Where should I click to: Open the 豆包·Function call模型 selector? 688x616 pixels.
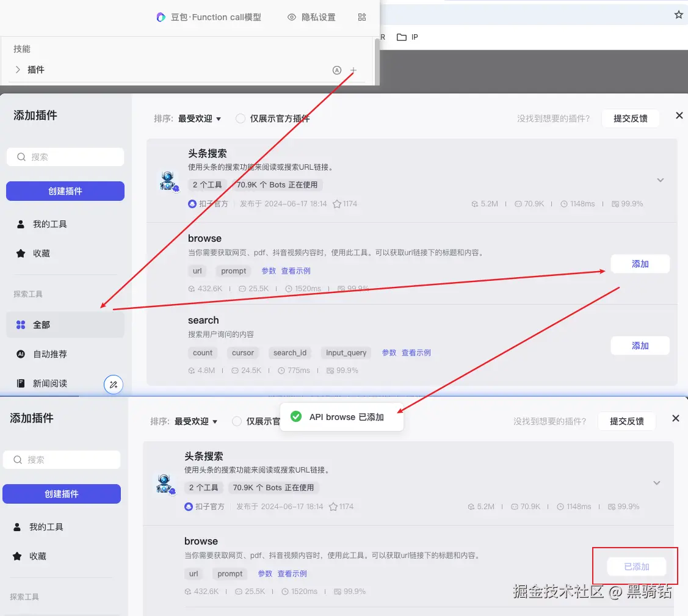pos(209,17)
